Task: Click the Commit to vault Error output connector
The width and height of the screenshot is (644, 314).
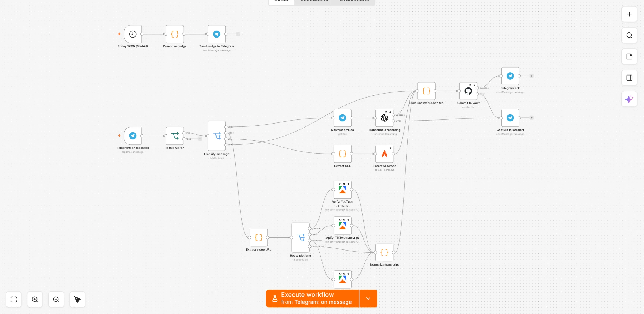Action: [x=477, y=94]
